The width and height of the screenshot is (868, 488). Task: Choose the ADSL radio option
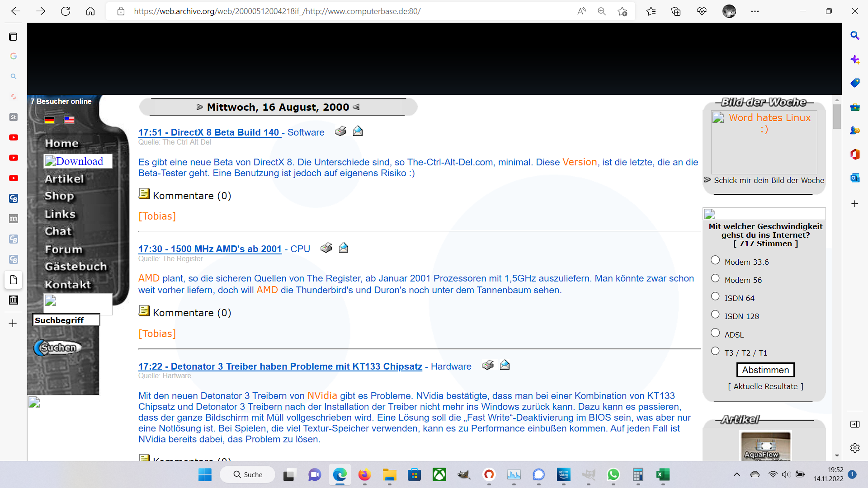pyautogui.click(x=715, y=333)
